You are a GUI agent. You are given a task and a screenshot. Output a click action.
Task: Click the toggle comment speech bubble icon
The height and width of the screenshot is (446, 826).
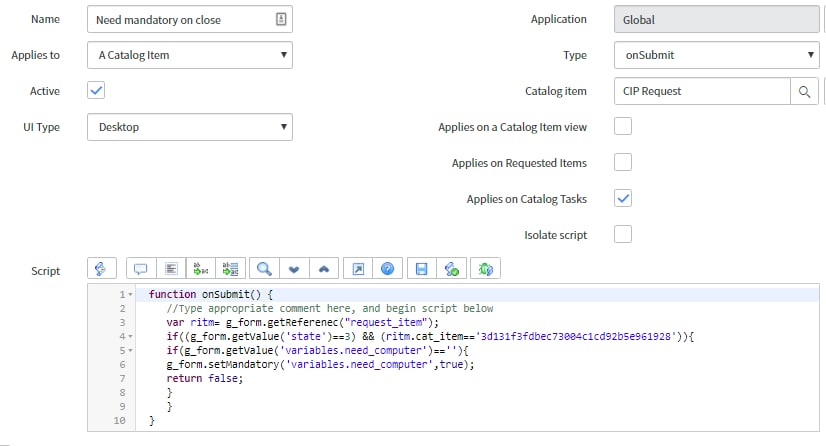141,269
